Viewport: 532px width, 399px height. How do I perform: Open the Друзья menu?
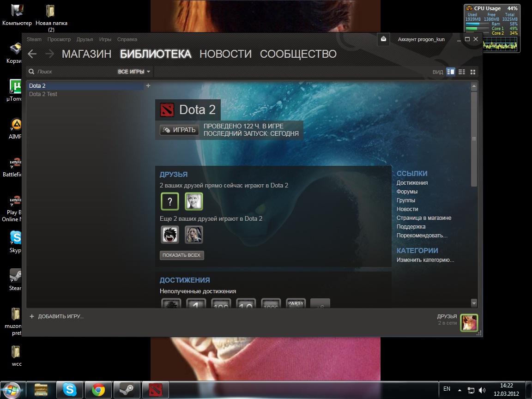click(85, 39)
